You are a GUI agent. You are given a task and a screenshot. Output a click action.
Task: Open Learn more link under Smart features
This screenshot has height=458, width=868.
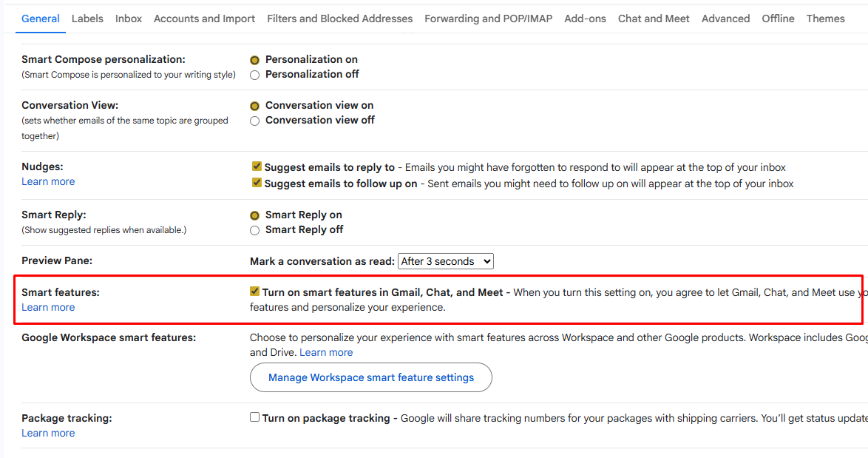point(48,307)
